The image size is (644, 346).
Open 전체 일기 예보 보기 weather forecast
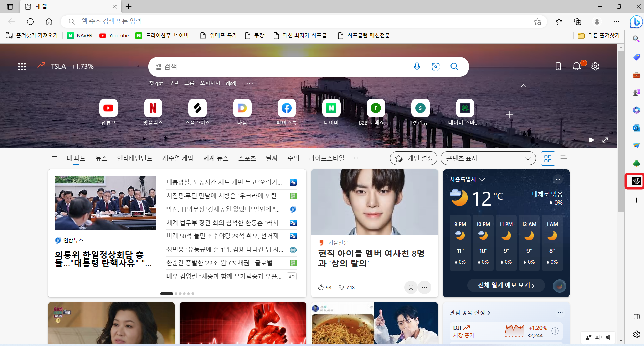click(x=505, y=285)
